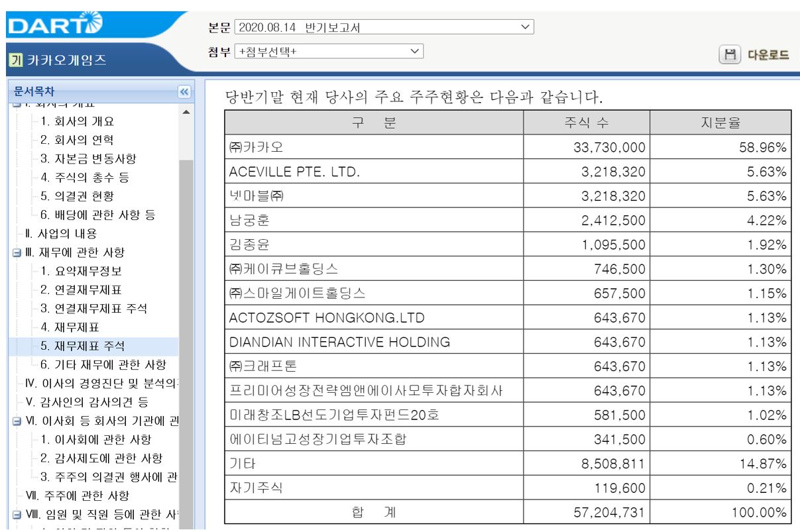Click the 57,204,731 total shares value
This screenshot has width=800, height=532.
[608, 512]
